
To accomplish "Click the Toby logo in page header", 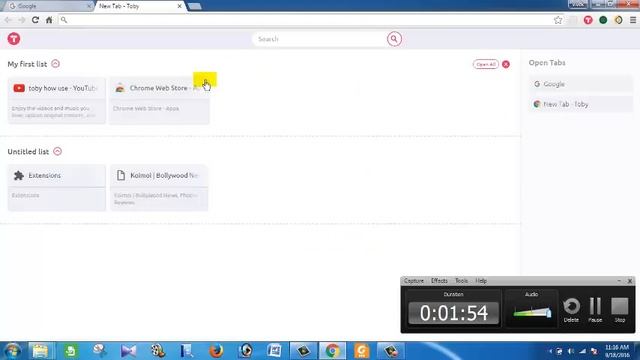I will 14,39.
